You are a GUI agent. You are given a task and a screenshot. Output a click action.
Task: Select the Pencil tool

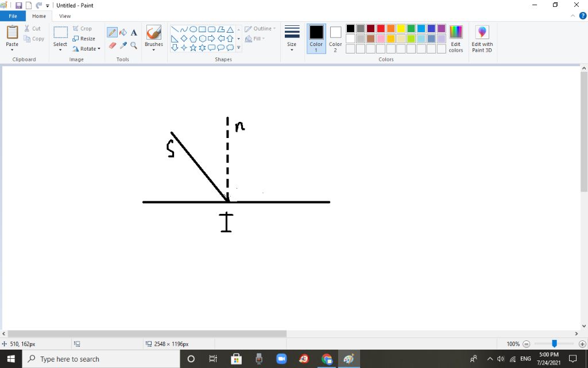coord(112,33)
